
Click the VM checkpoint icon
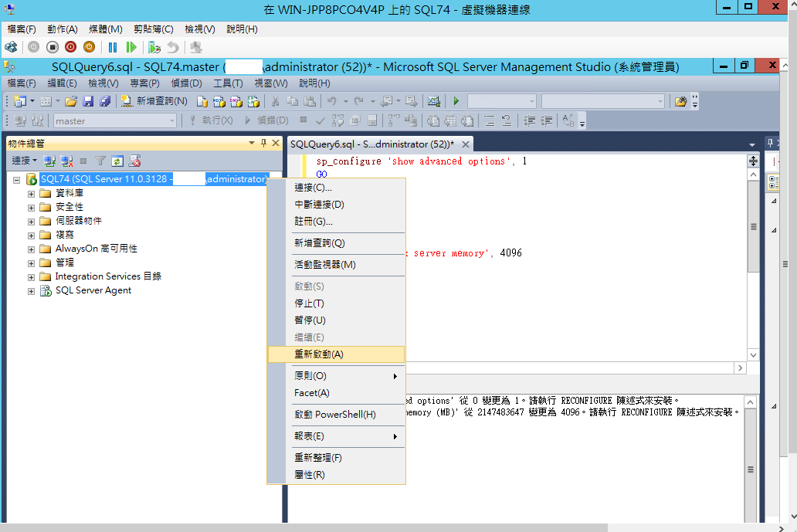[154, 47]
